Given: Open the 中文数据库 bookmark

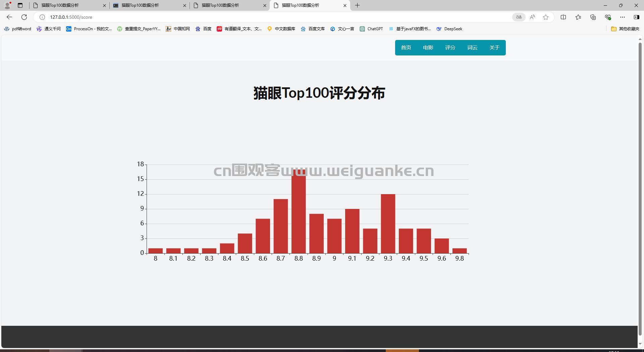Looking at the screenshot, I should pos(281,29).
